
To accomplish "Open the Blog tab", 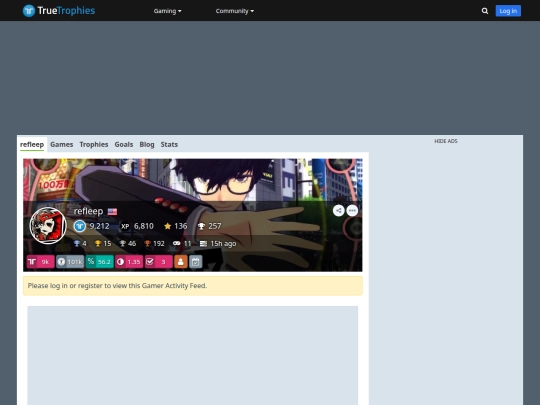I will [147, 145].
